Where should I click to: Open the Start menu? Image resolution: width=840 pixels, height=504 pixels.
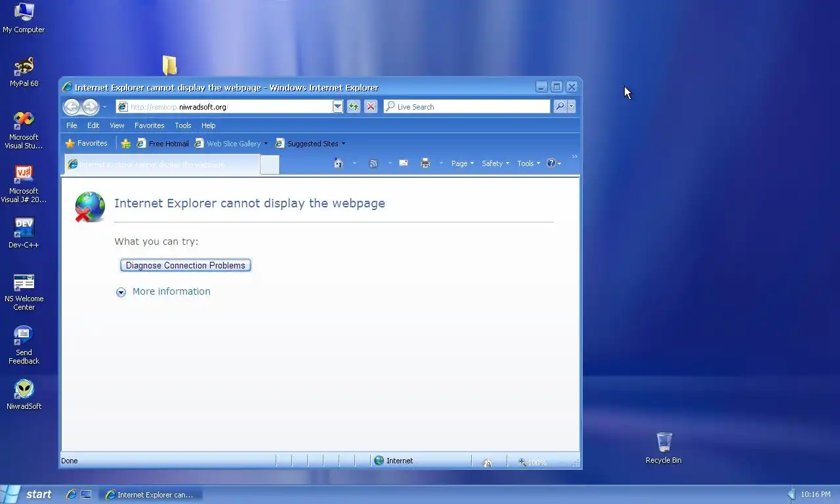click(28, 494)
